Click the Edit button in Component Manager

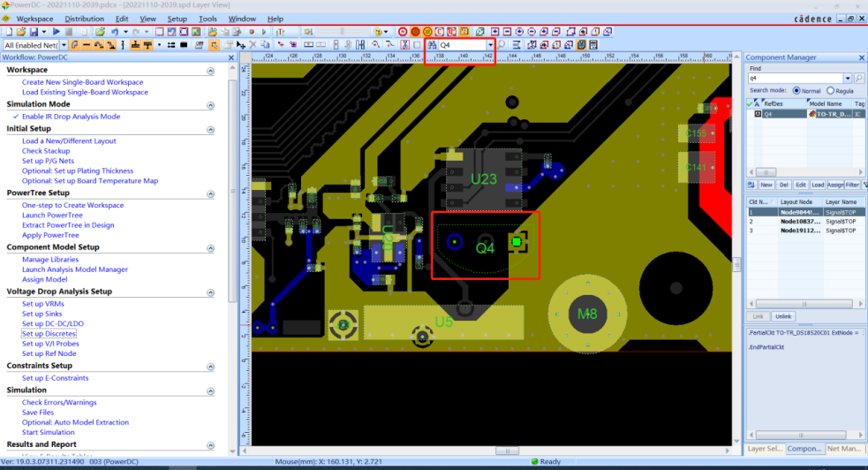pyautogui.click(x=801, y=185)
